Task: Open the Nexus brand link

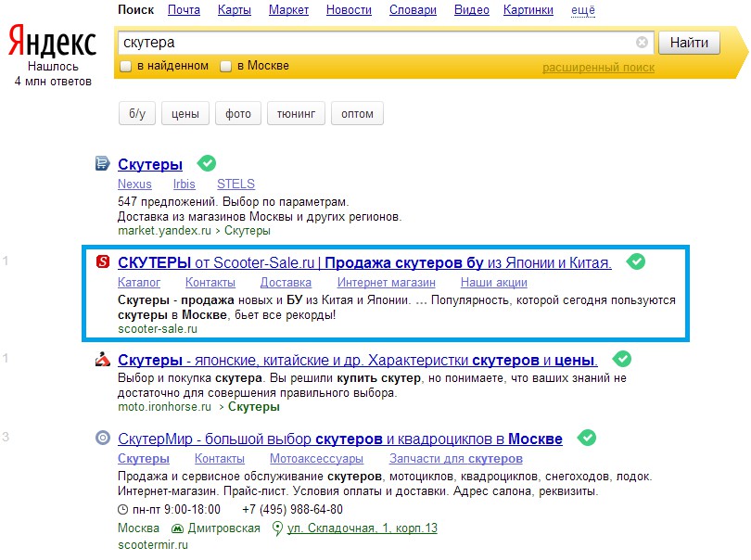Action: (134, 184)
